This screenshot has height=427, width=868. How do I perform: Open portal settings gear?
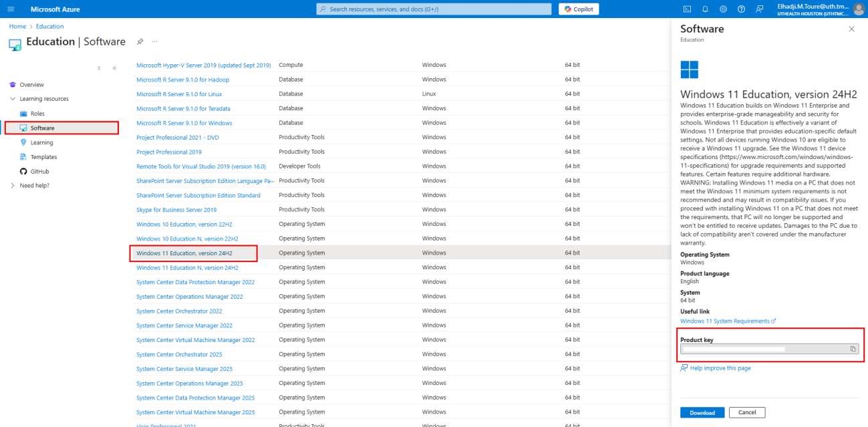click(x=723, y=9)
